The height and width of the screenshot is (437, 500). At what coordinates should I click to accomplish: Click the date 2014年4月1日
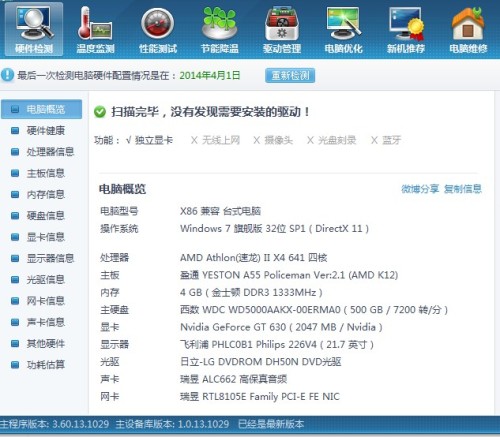coord(210,75)
